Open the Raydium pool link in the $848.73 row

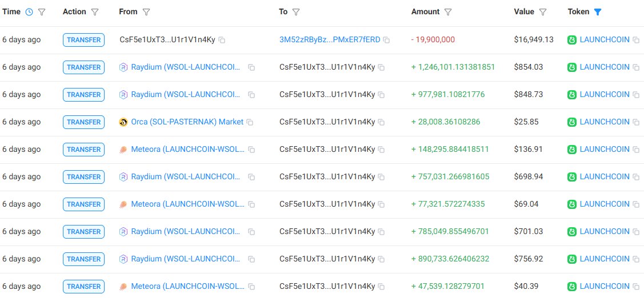(x=186, y=94)
